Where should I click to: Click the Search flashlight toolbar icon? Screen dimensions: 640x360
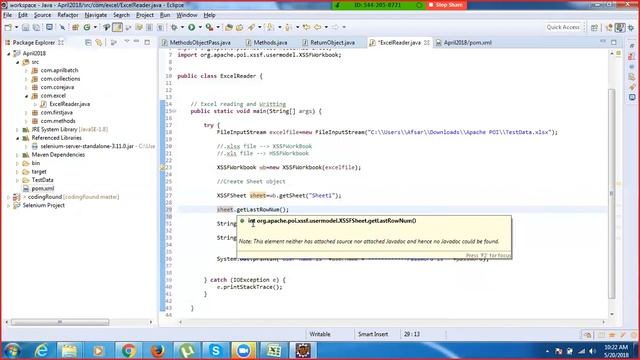pyautogui.click(x=251, y=27)
